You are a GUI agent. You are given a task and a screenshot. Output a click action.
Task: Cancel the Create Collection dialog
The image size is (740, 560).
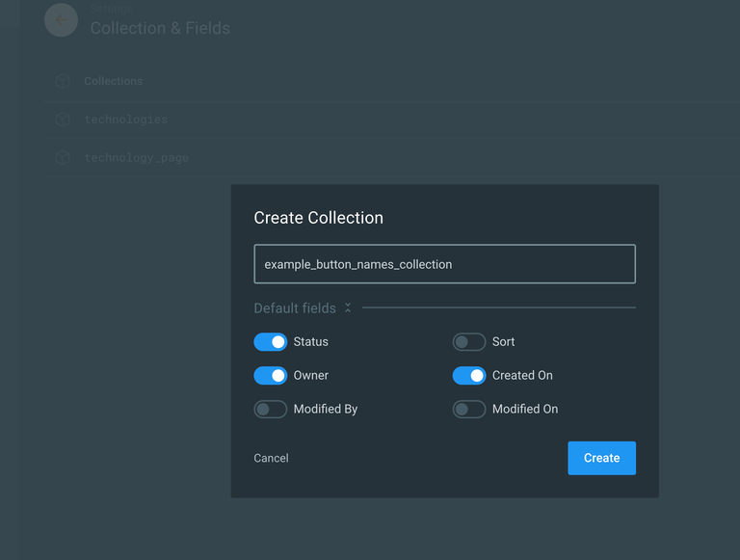coord(271,459)
